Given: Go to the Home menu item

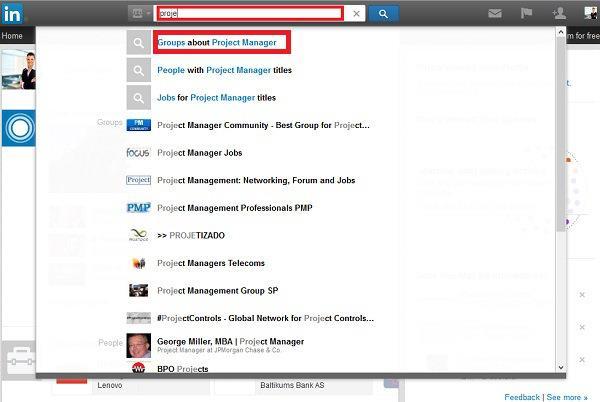Looking at the screenshot, I should point(12,36).
